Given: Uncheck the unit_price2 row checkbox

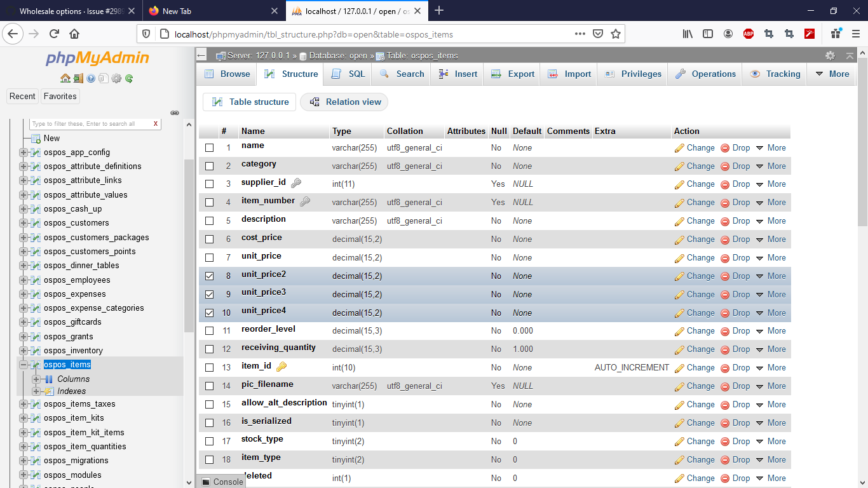Looking at the screenshot, I should coord(210,276).
